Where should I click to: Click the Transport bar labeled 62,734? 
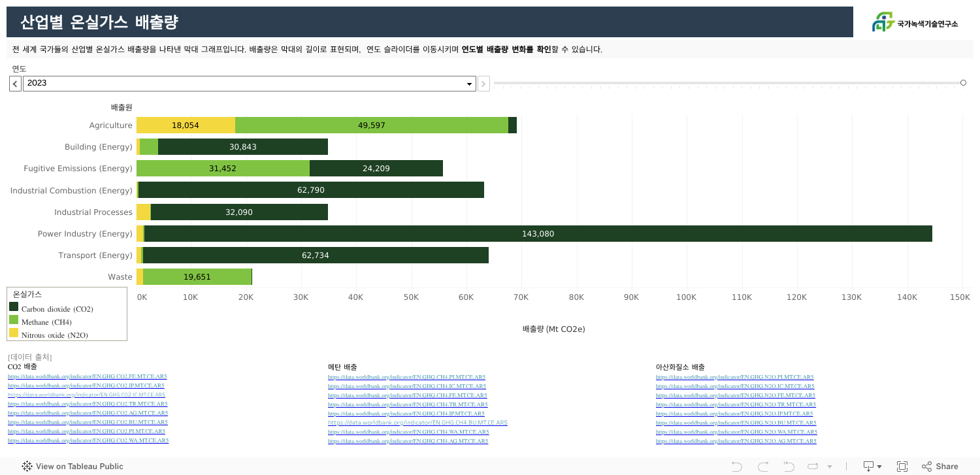(x=316, y=255)
